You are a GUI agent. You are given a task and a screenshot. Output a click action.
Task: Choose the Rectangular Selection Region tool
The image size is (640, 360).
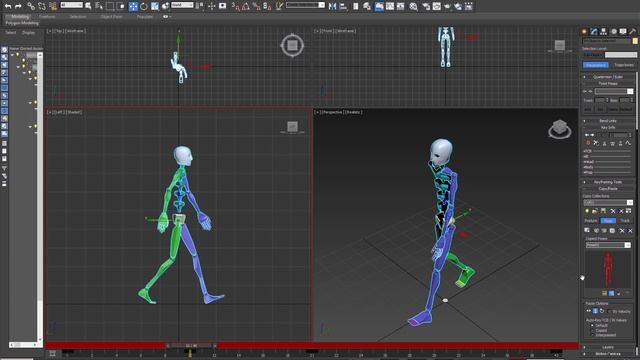(x=110, y=6)
